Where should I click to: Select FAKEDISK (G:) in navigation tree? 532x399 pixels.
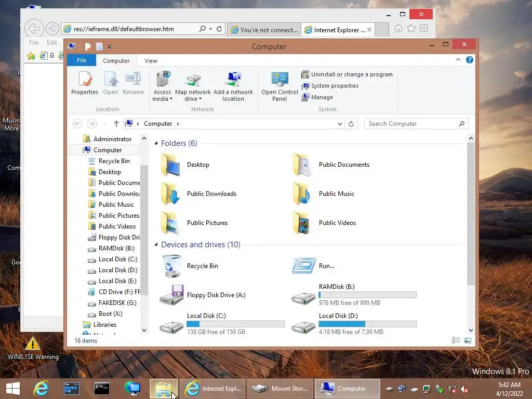pos(112,303)
